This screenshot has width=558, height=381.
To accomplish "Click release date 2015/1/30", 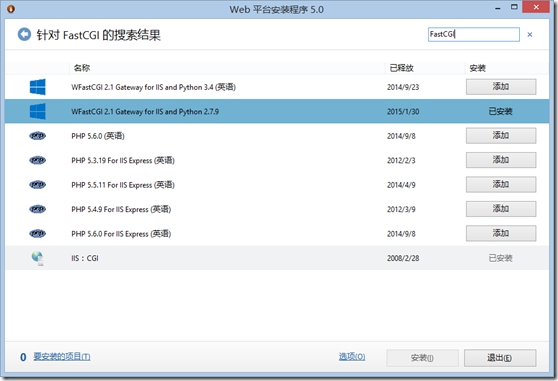I will (403, 111).
